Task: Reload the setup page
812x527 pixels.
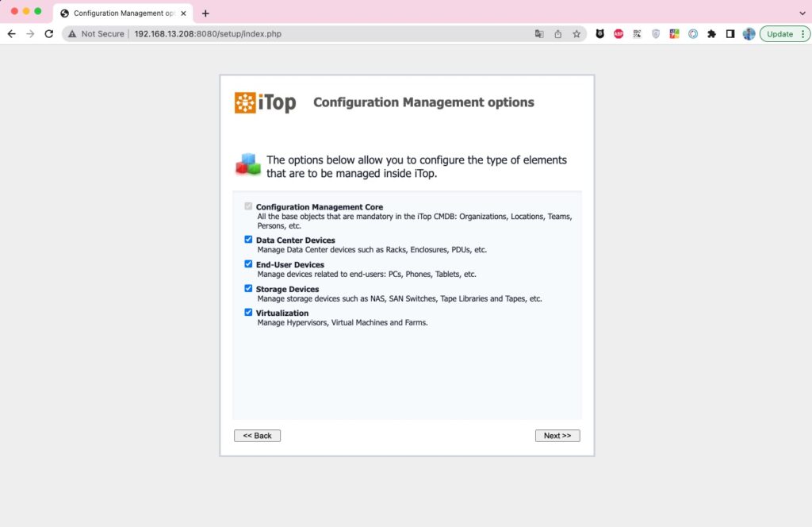Action: [48, 33]
